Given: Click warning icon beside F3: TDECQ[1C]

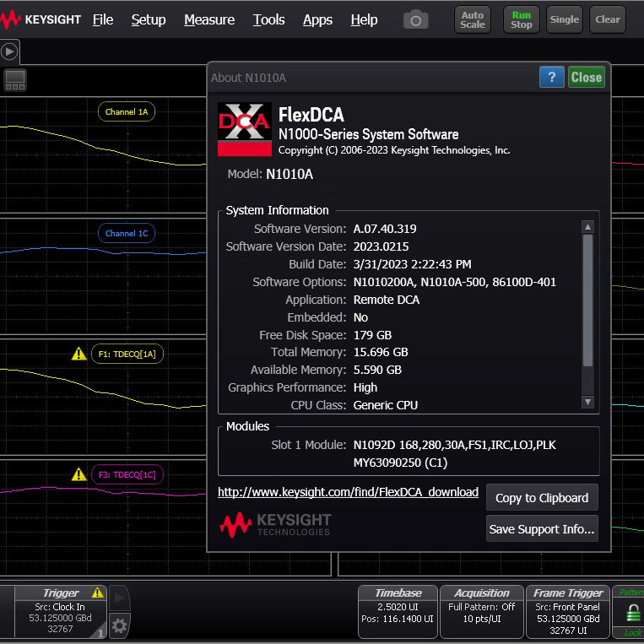Looking at the screenshot, I should (79, 474).
